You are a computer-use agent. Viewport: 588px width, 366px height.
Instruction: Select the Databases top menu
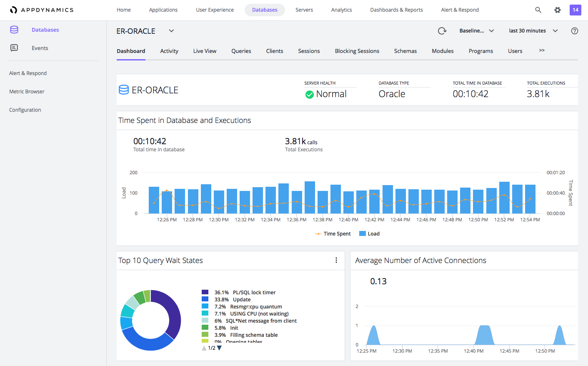(265, 10)
